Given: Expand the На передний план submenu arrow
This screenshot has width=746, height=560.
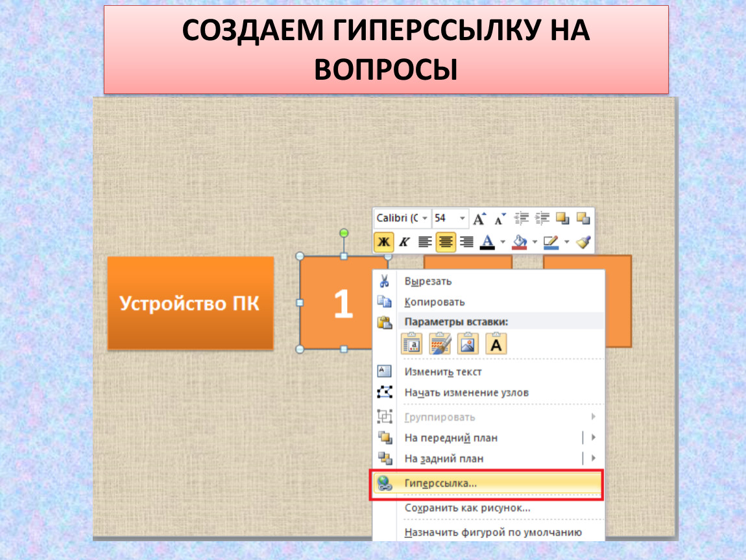Looking at the screenshot, I should (x=593, y=437).
